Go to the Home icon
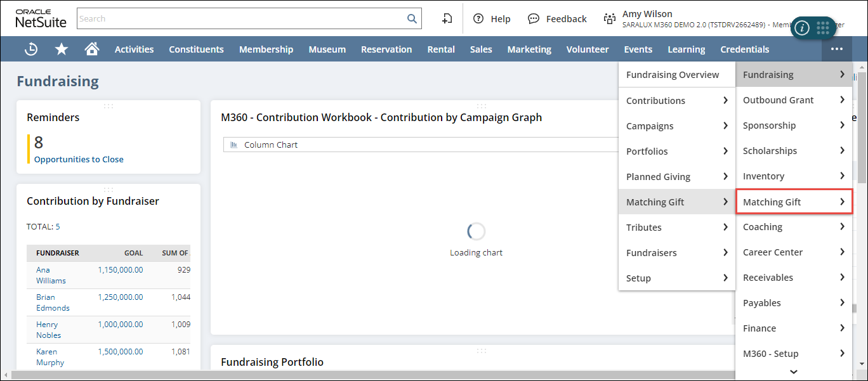This screenshot has height=381, width=868. [x=92, y=49]
